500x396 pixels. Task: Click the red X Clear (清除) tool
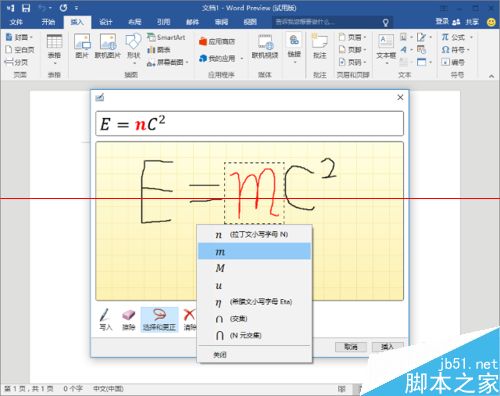click(x=190, y=319)
